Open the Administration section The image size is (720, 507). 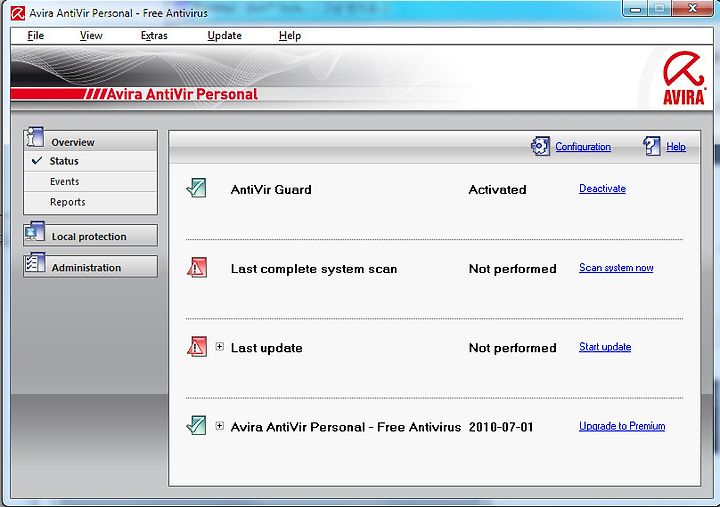[x=90, y=267]
